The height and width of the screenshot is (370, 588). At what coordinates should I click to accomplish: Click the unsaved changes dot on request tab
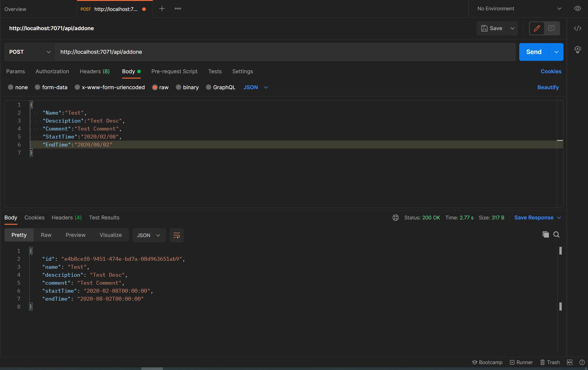point(144,9)
